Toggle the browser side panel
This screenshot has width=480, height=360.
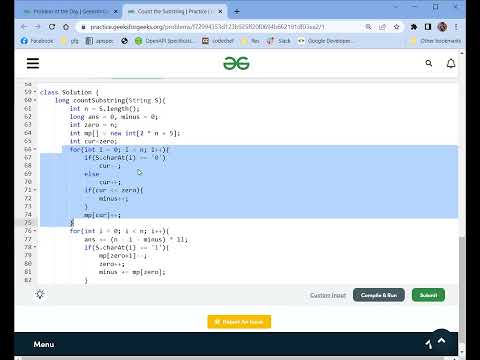(428, 27)
